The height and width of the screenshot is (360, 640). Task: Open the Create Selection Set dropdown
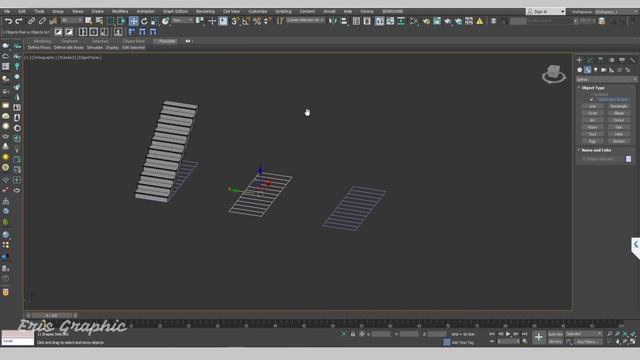[305, 20]
